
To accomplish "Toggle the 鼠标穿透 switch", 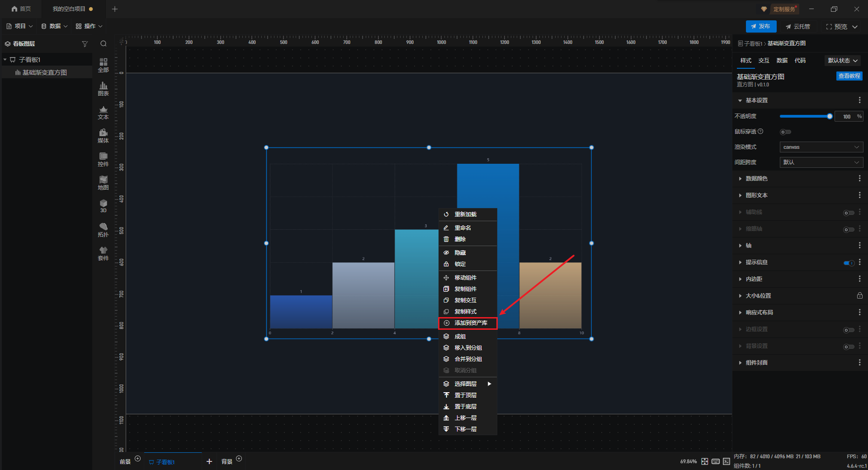I will coord(785,132).
